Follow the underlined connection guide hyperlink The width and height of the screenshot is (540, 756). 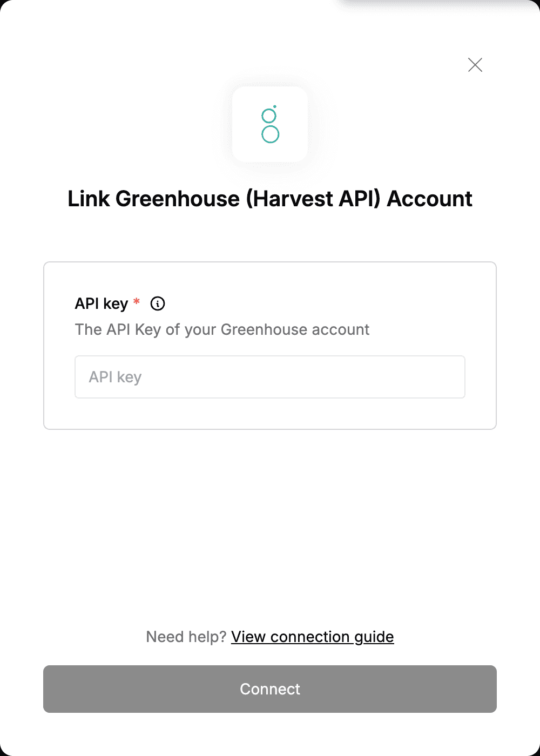313,637
